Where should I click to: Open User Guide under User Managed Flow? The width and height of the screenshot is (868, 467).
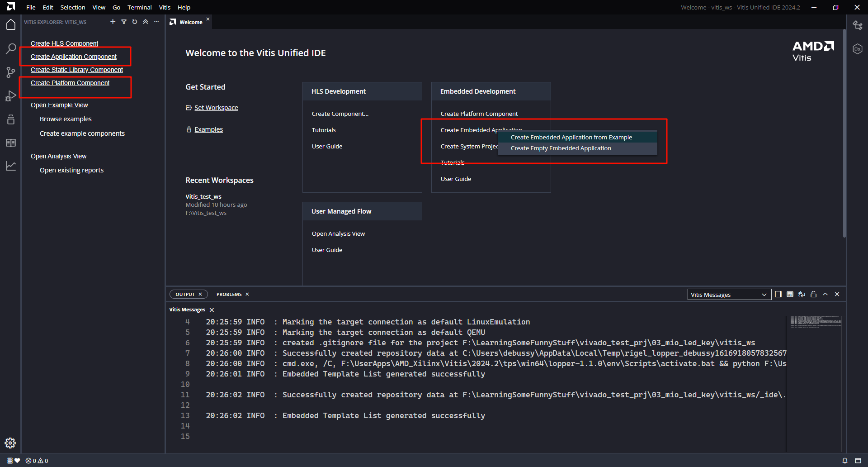click(x=327, y=250)
